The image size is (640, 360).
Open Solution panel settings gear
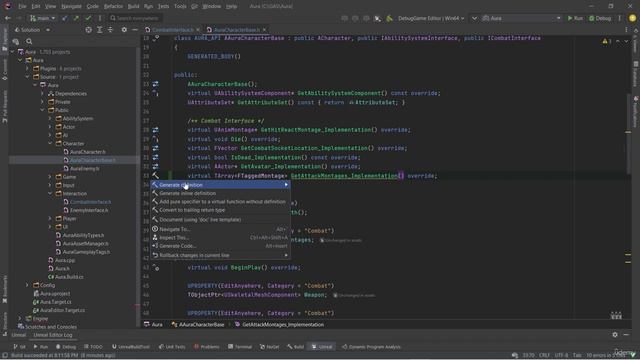click(x=124, y=30)
